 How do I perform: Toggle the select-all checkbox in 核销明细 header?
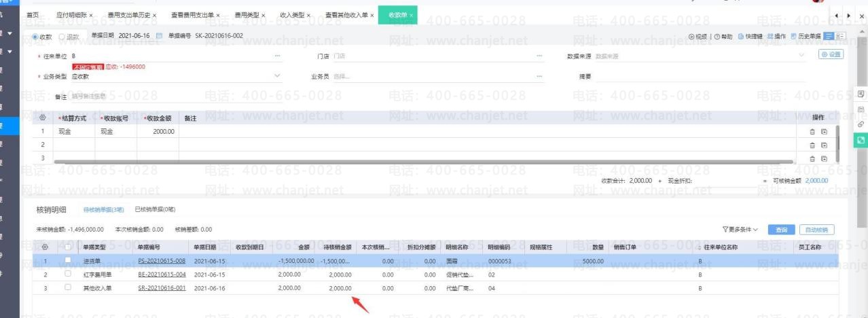click(x=68, y=247)
